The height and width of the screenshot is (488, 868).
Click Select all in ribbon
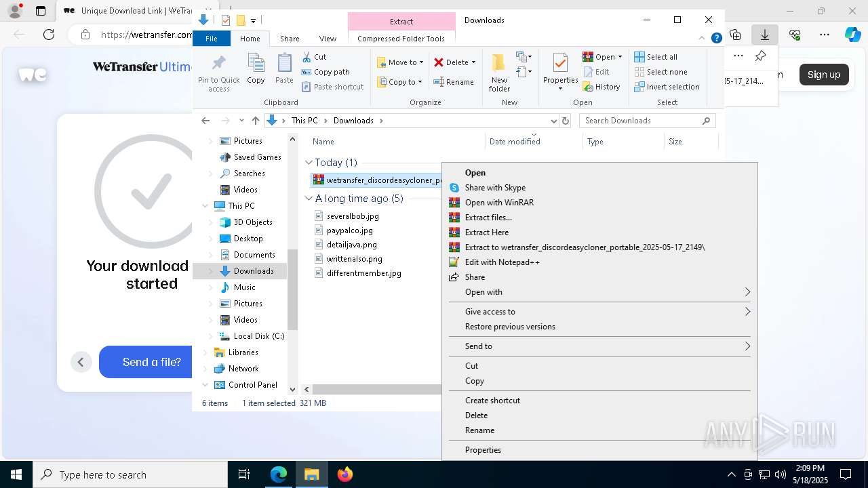[x=656, y=57]
